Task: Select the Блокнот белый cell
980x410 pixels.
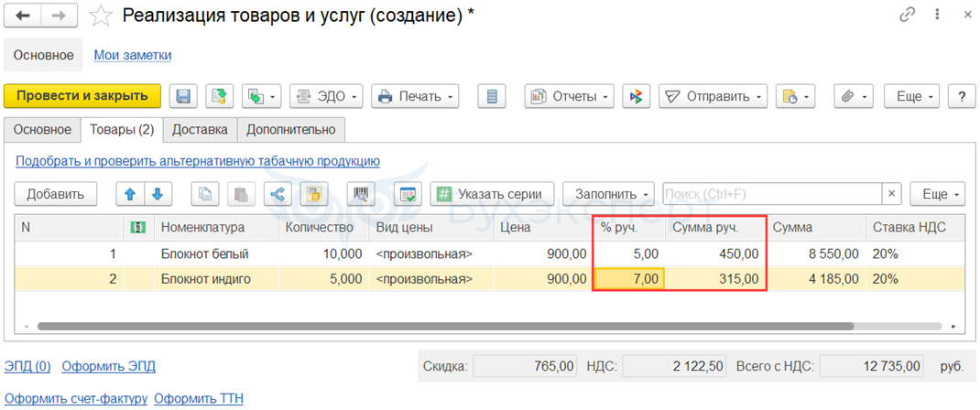Action: [217, 254]
